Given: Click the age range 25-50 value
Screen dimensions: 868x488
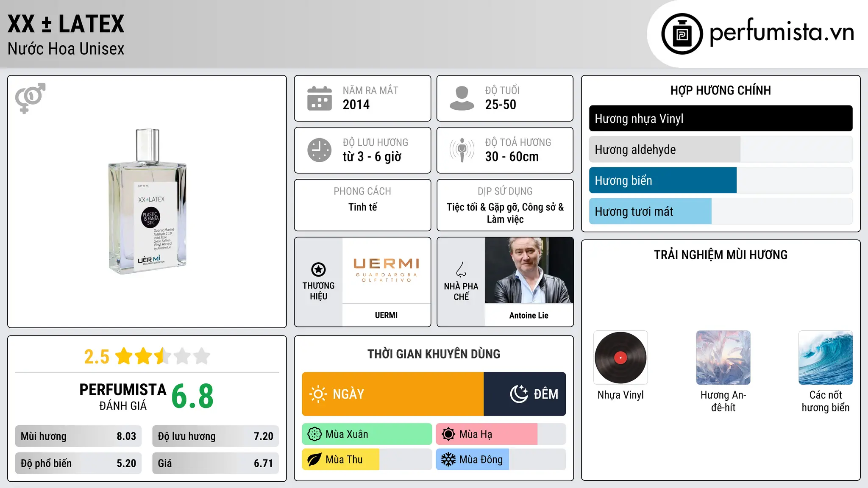Looking at the screenshot, I should 501,105.
